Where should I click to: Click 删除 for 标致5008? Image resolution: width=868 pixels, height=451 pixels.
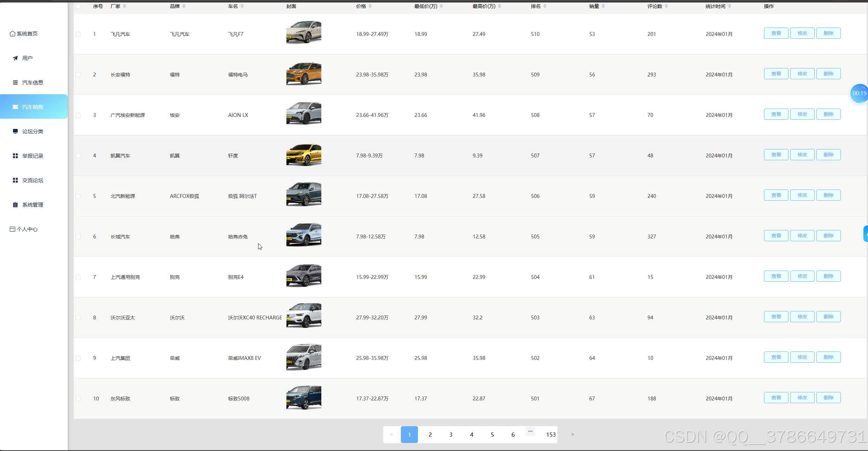pos(828,398)
